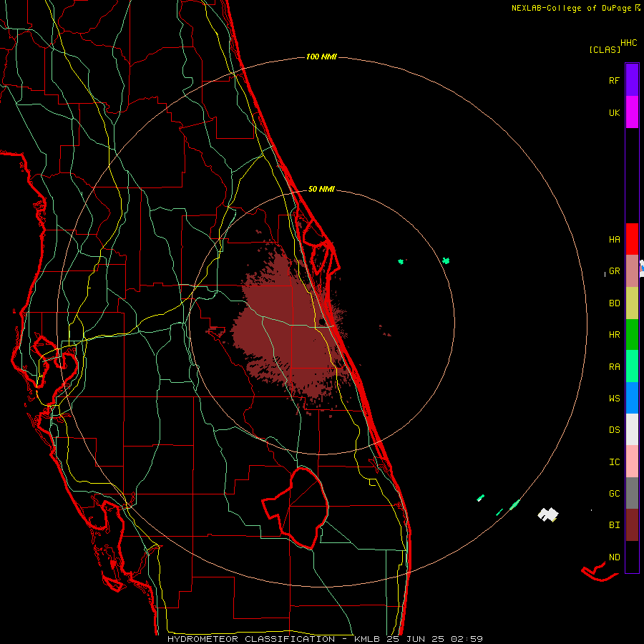This screenshot has height=644, width=644.
Task: Click the HYDROMETEOR CLASSIFICATION title text
Action: (251, 639)
